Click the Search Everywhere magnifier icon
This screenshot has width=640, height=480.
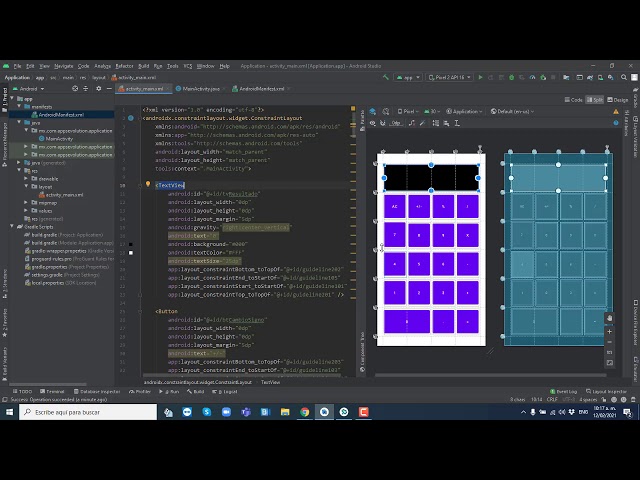624,77
